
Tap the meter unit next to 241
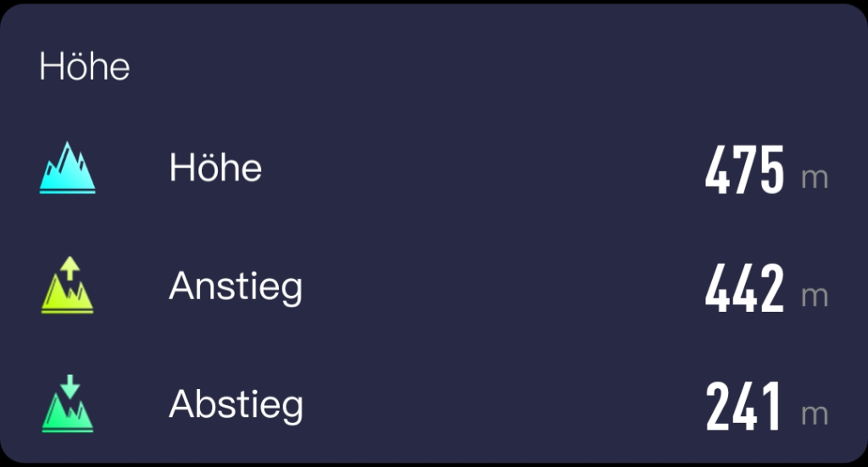click(x=815, y=414)
